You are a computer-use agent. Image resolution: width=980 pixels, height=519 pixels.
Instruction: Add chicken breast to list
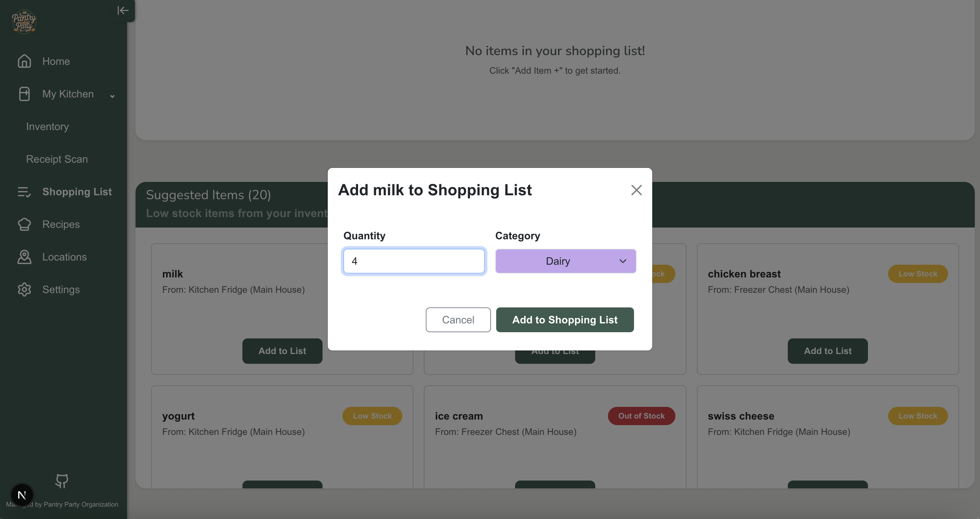tap(828, 351)
